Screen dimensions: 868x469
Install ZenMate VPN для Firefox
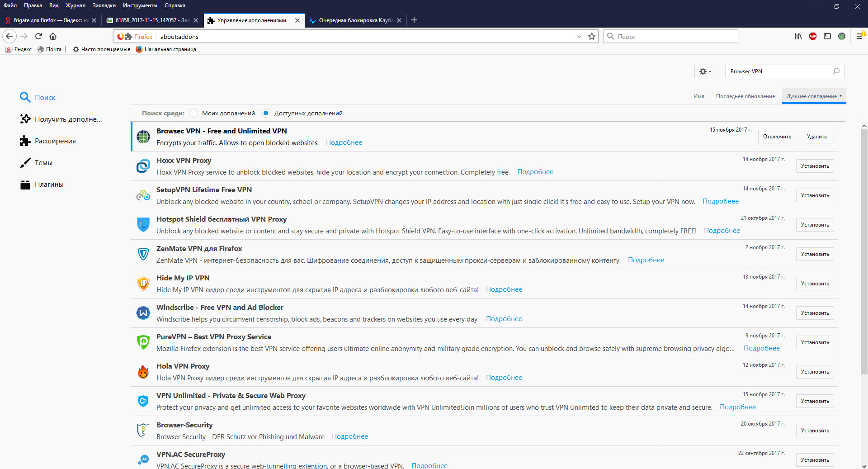pos(815,254)
